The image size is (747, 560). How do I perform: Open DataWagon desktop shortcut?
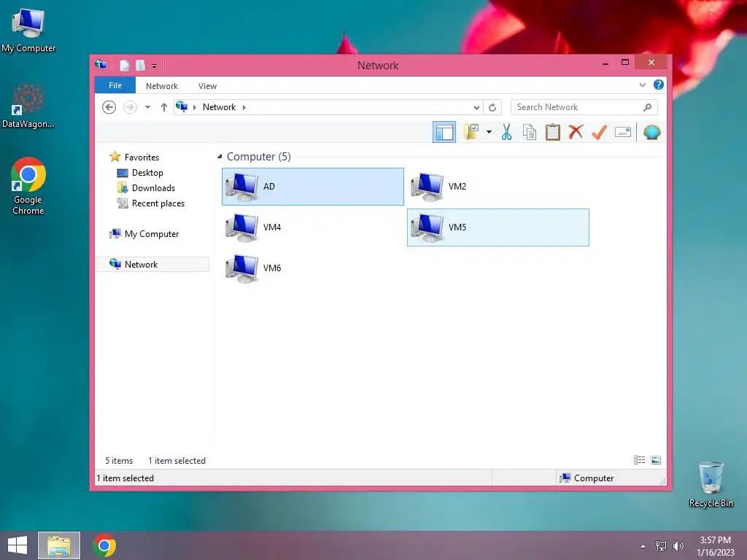click(28, 106)
